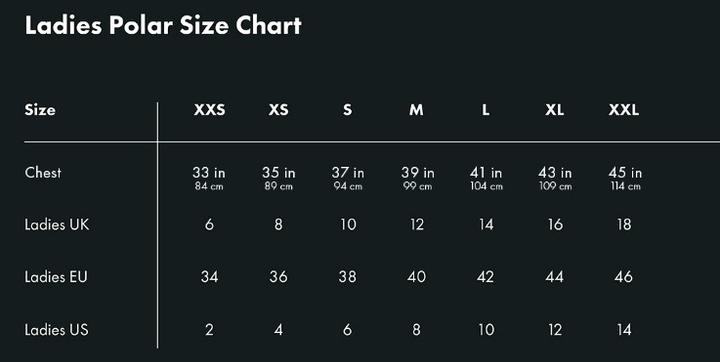
Task: Click the Size header label
Action: 40,110
